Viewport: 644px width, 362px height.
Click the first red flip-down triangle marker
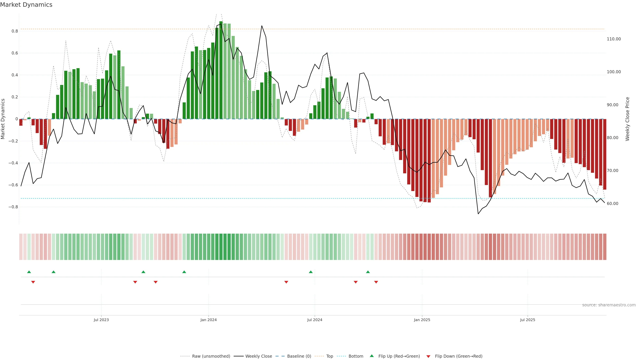point(33,282)
